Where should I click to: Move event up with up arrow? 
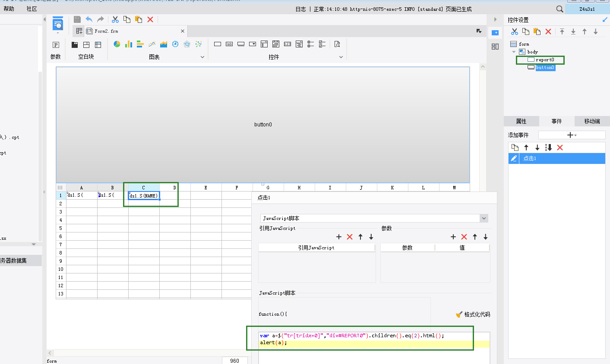[x=526, y=147]
